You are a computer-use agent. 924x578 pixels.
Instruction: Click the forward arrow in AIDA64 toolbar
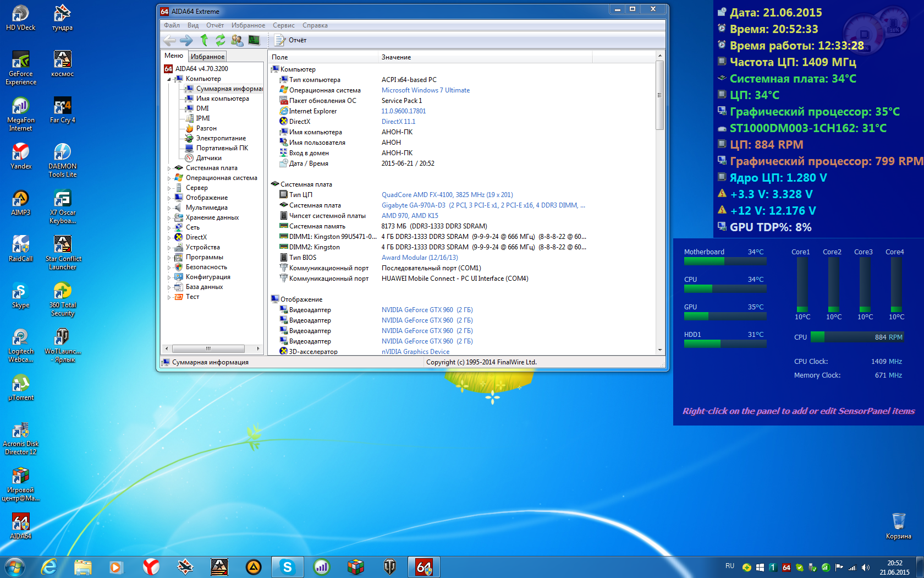click(x=186, y=40)
